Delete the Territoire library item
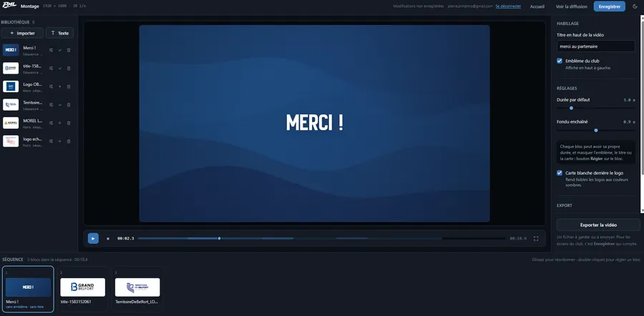The height and width of the screenshot is (316, 644). tap(69, 104)
